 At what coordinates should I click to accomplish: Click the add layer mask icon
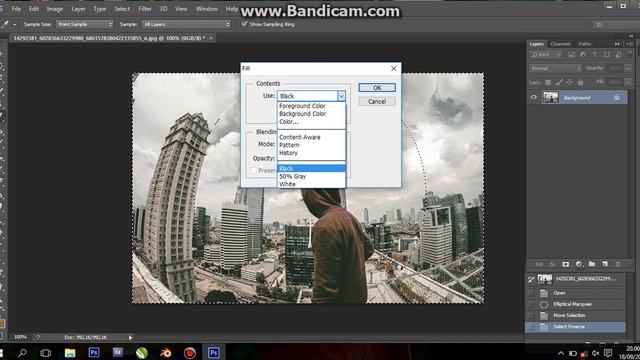565,264
